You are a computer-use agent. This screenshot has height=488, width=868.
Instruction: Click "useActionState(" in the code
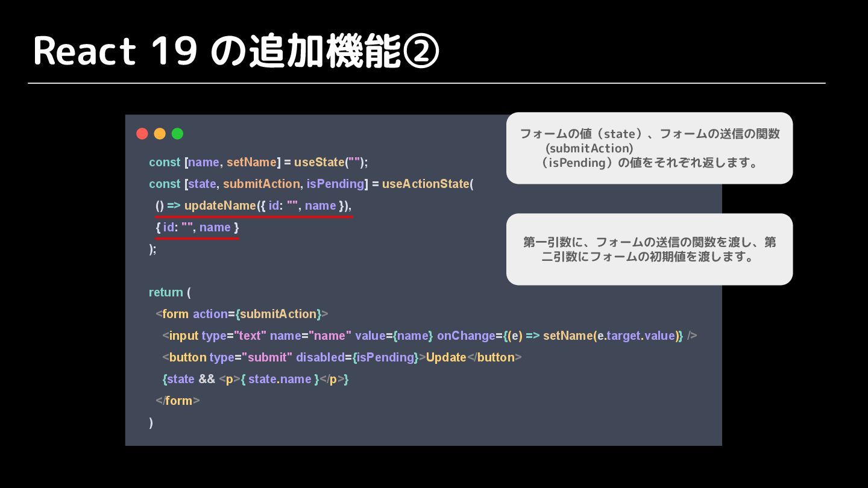(428, 184)
